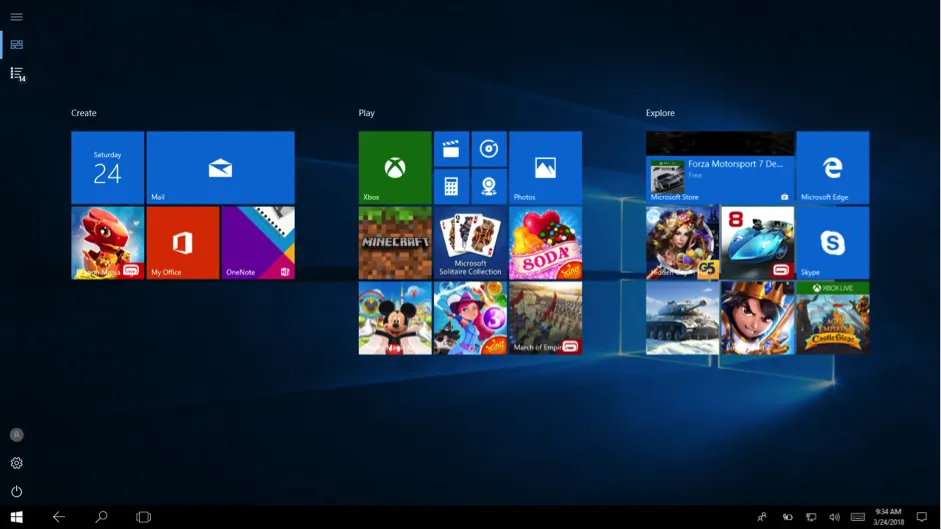Open Settings from the gear icon
Image resolution: width=941 pixels, height=530 pixels.
[16, 463]
